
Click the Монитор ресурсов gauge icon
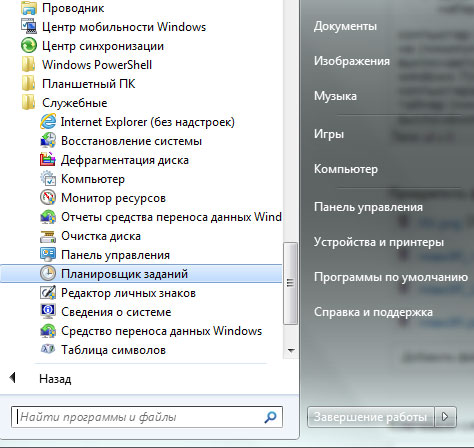point(48,197)
